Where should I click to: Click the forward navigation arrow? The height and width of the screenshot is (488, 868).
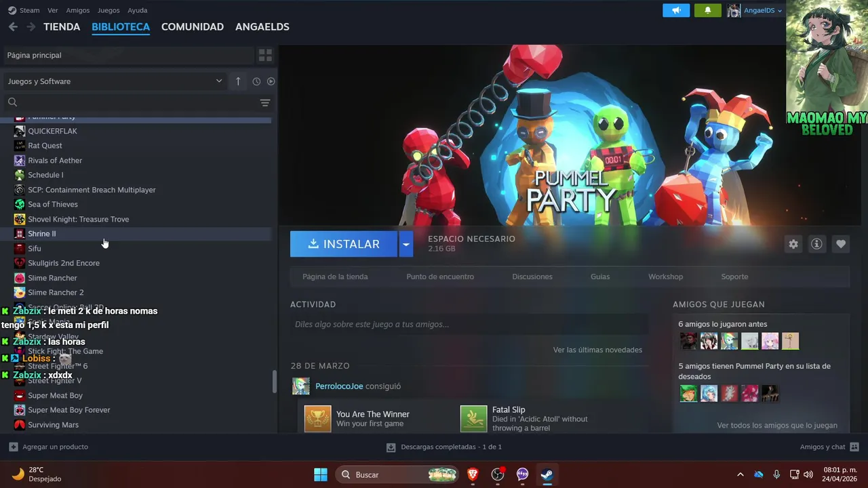(31, 26)
